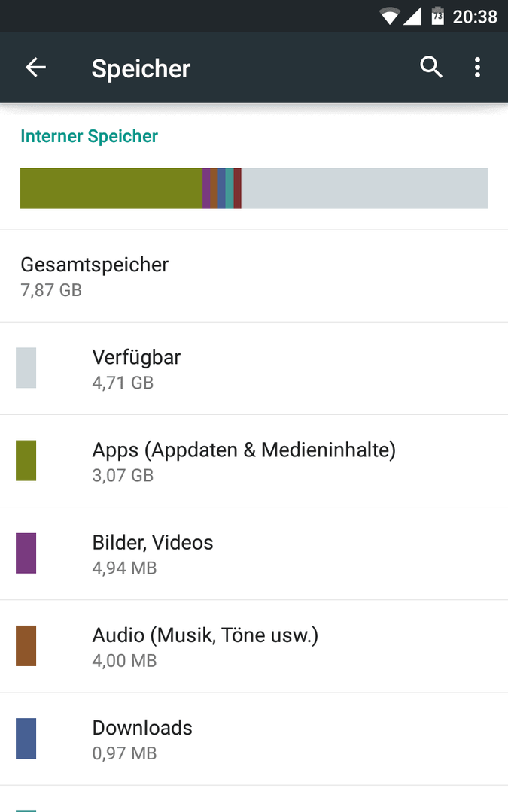Tap the Wi-Fi status icon
Viewport: 508px width, 812px height.
389,17
